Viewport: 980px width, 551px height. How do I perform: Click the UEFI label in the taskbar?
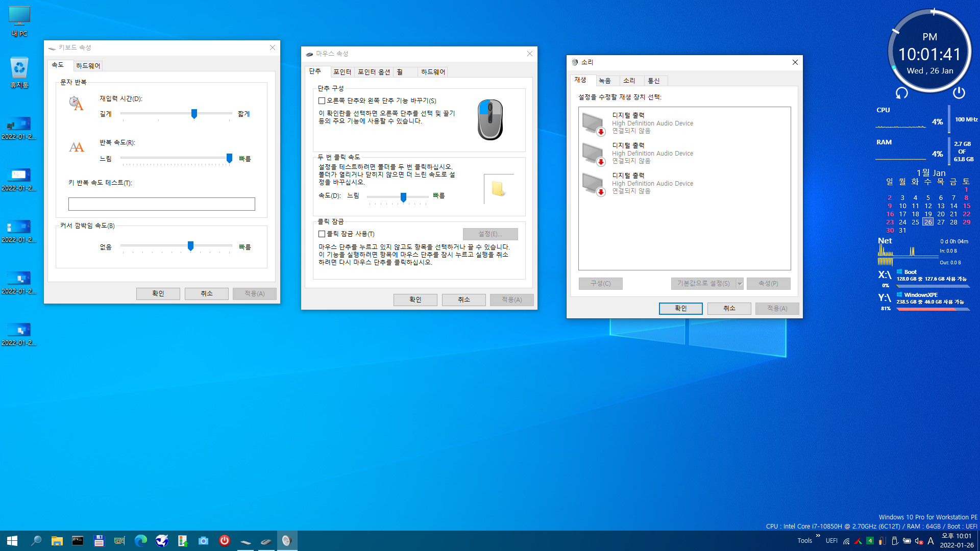(831, 541)
